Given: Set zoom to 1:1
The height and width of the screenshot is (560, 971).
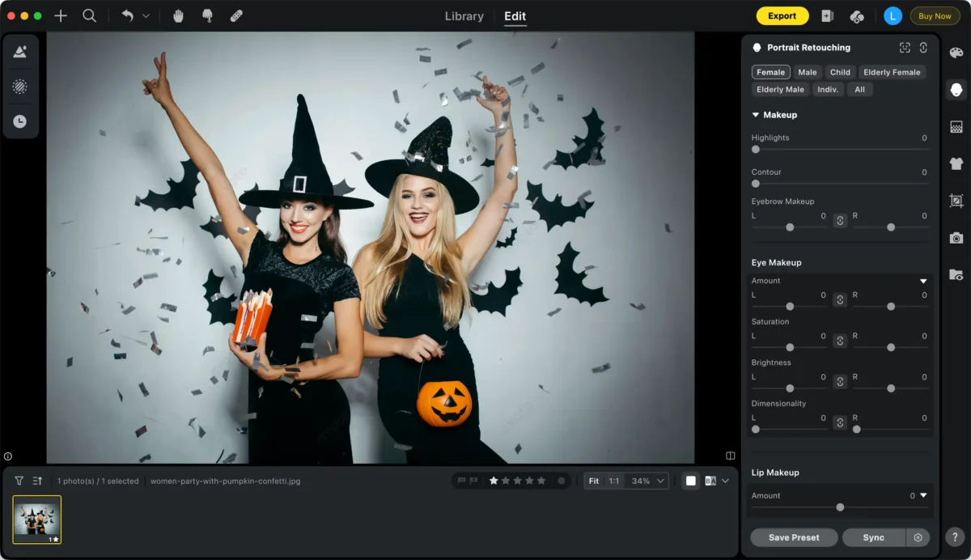Looking at the screenshot, I should (614, 481).
